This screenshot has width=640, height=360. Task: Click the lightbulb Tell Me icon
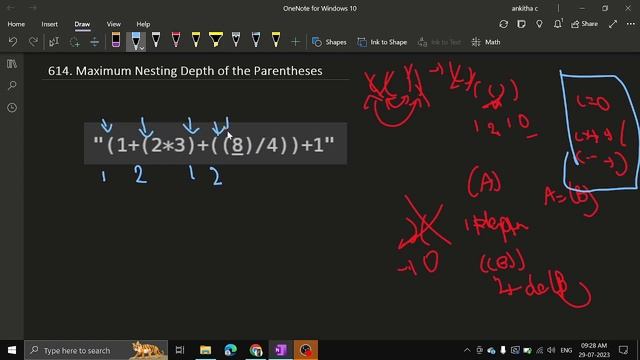click(539, 24)
